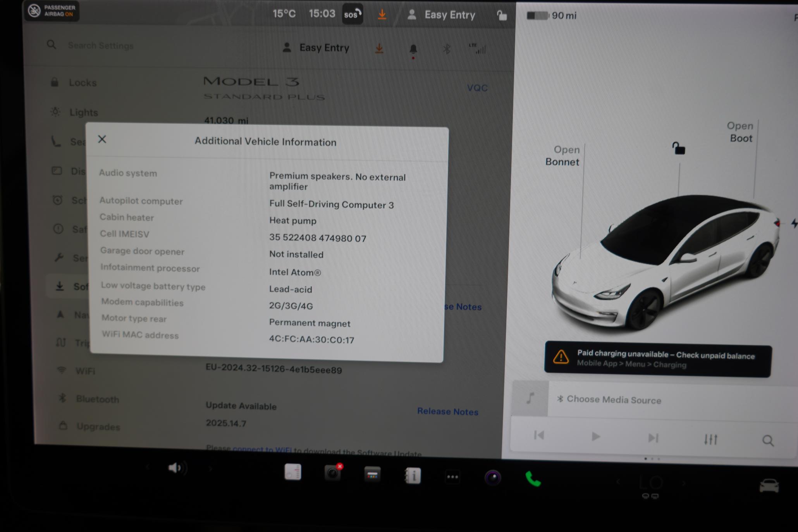This screenshot has width=798, height=532.
Task: Skip to next track
Action: (x=653, y=438)
